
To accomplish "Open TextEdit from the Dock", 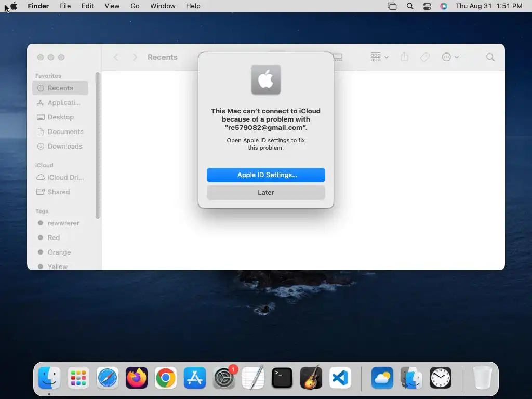I will (253, 378).
